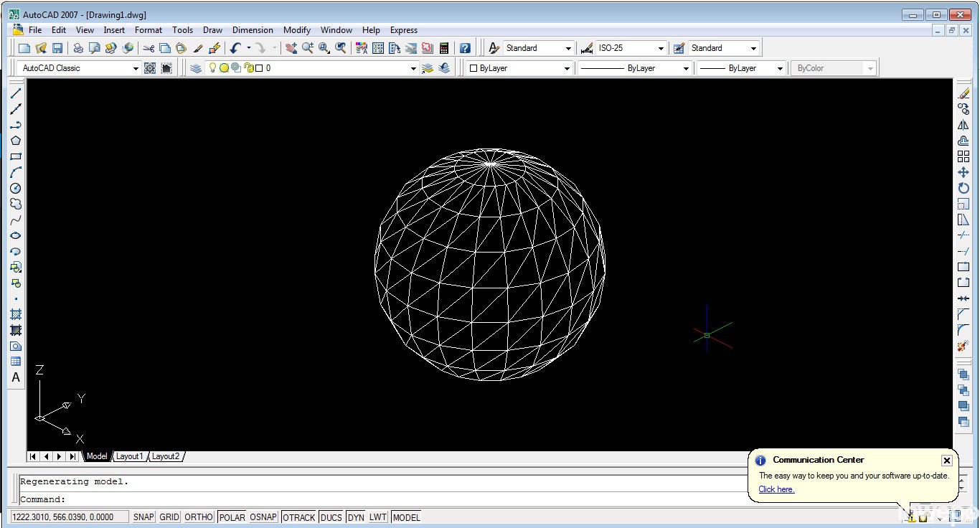Click the Multiline Text tool
Screen dimensions: 980x528
pos(16,377)
